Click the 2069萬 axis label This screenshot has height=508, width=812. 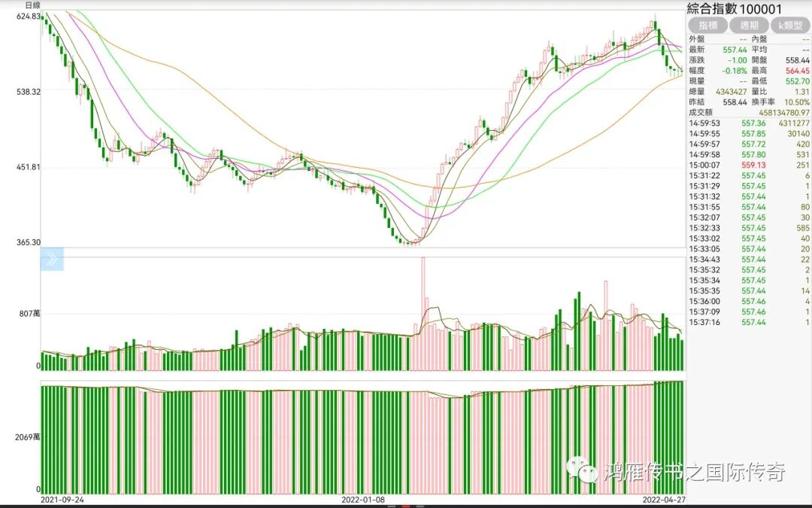coord(28,437)
